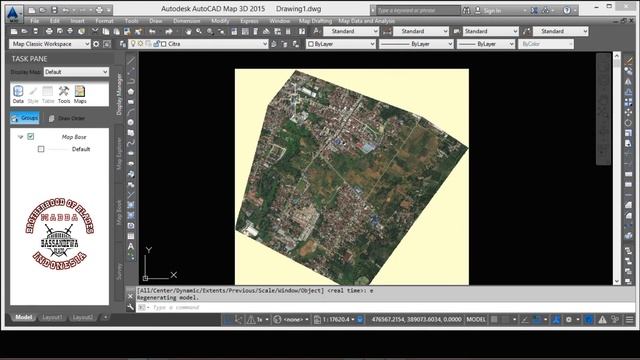Click the status bar customization menu icon
Screen dimensions: 640x360
coord(630,320)
